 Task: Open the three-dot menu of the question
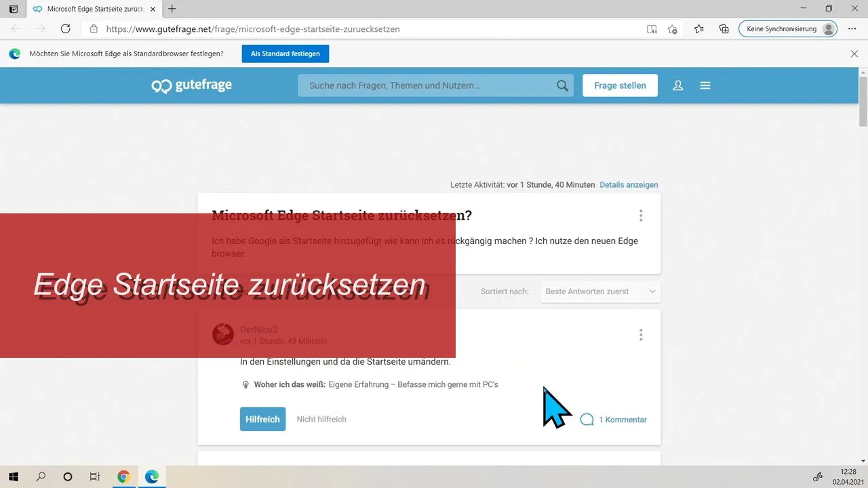click(641, 216)
